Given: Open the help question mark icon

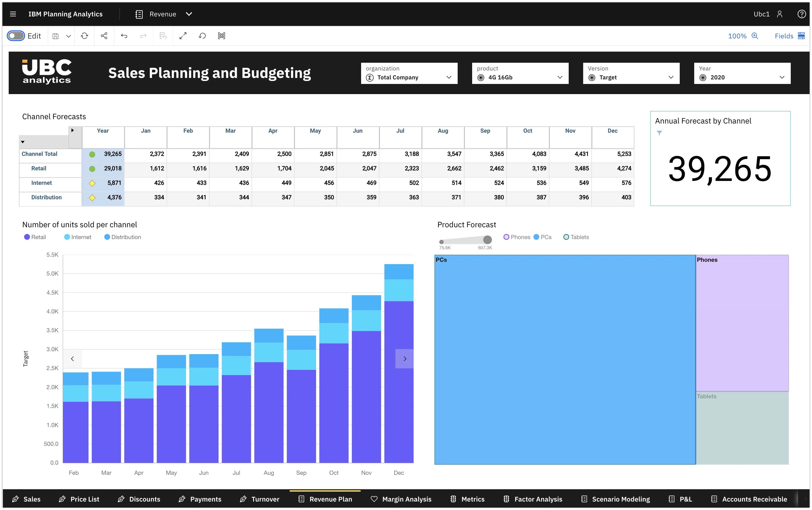Looking at the screenshot, I should pos(802,14).
